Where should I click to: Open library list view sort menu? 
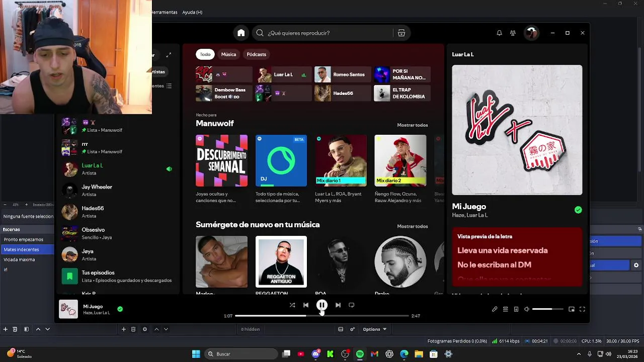tap(169, 86)
